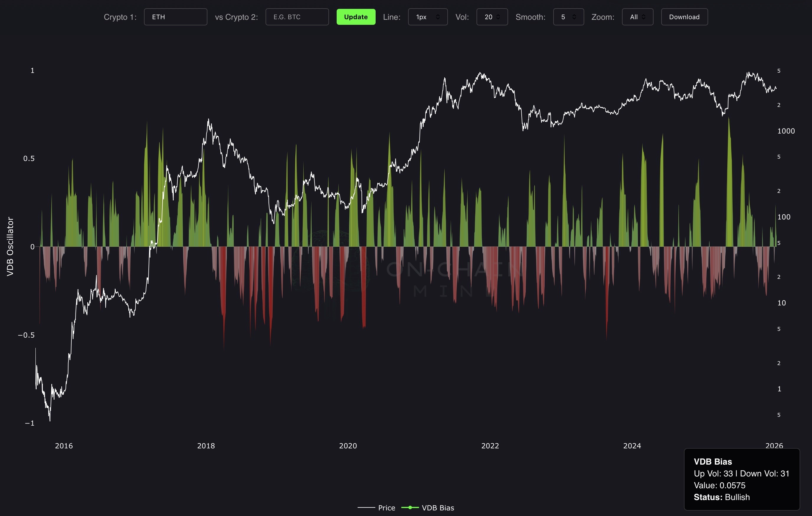Click the 2022 x-axis tick label
Image resolution: width=812 pixels, height=516 pixels.
[x=490, y=445]
